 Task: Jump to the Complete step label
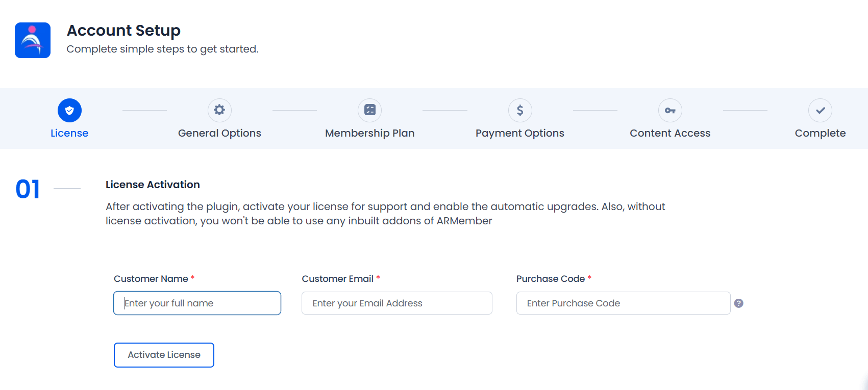[x=820, y=133]
